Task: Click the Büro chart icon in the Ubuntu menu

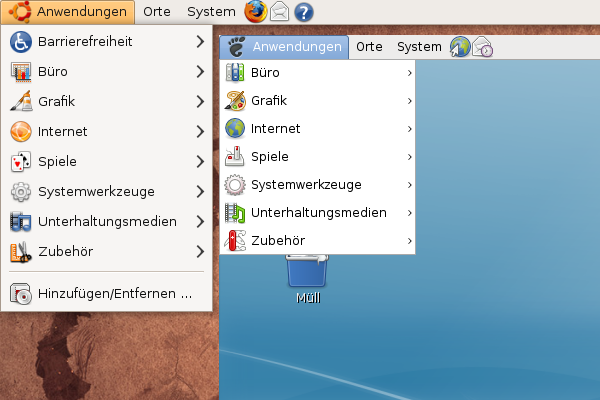Action: (x=21, y=72)
